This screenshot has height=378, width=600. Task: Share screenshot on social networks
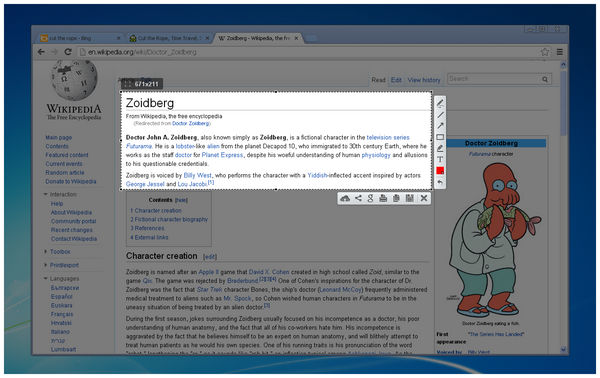pos(358,198)
